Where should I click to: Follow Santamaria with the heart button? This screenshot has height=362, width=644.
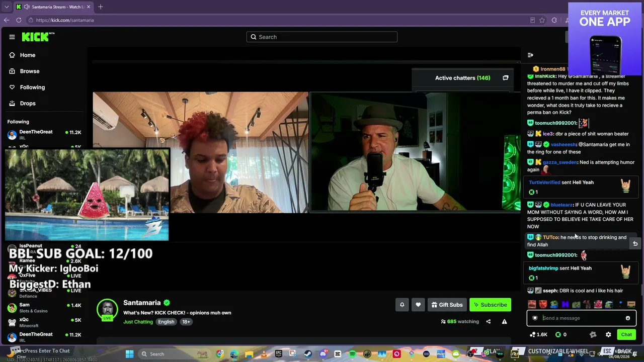[x=418, y=305]
